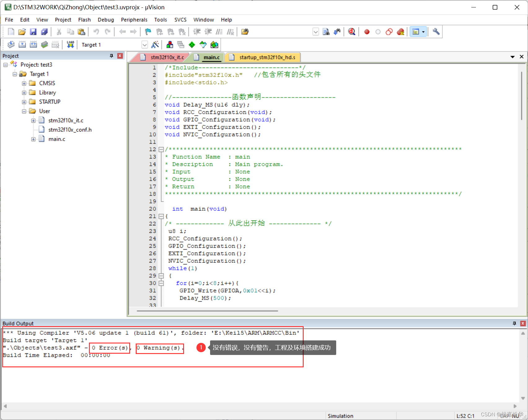Click line 28 with while(1) in editor

click(183, 268)
